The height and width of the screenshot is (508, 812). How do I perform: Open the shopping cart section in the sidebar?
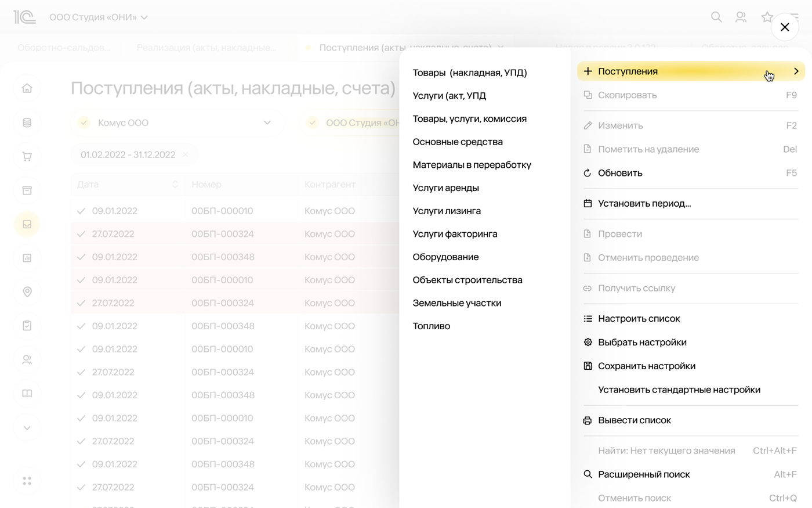pos(27,156)
